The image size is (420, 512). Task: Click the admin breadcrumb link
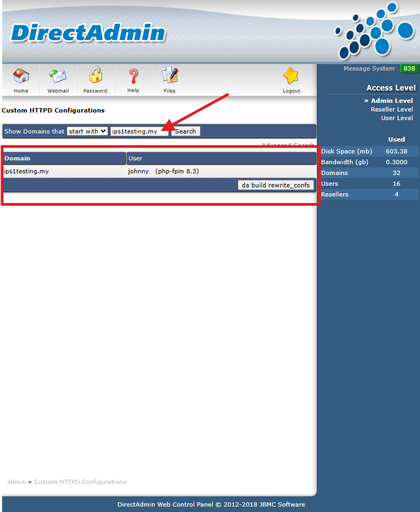[16, 482]
